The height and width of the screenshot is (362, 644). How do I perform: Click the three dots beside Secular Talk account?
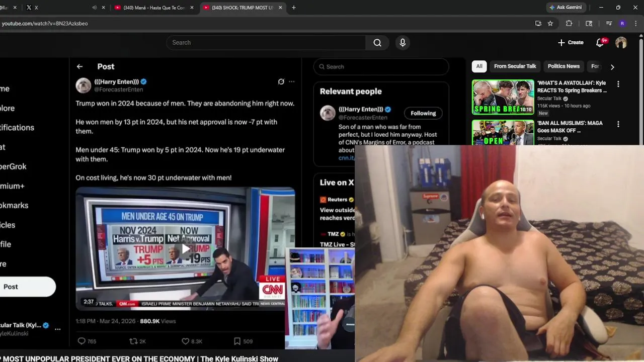pyautogui.click(x=58, y=329)
